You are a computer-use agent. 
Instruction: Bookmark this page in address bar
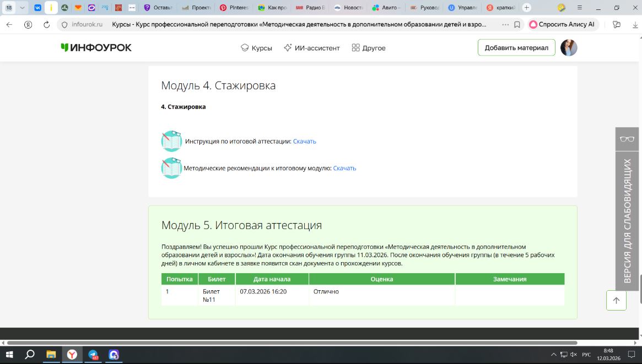click(517, 25)
